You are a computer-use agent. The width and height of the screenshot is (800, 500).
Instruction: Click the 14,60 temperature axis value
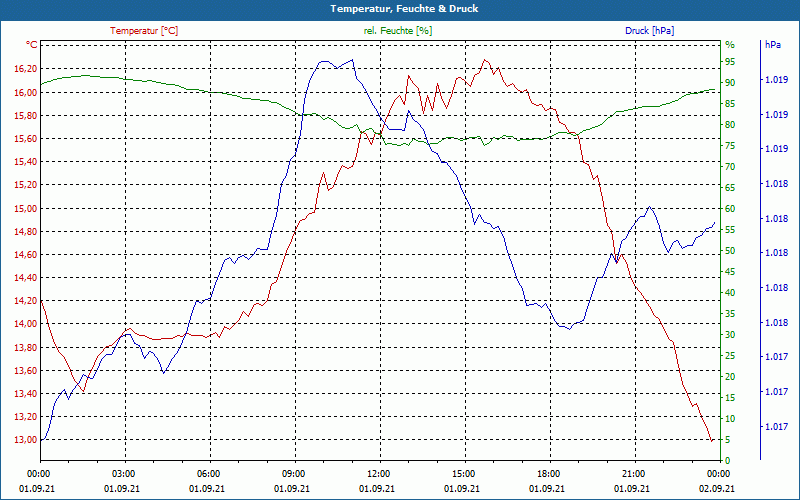[x=26, y=255]
